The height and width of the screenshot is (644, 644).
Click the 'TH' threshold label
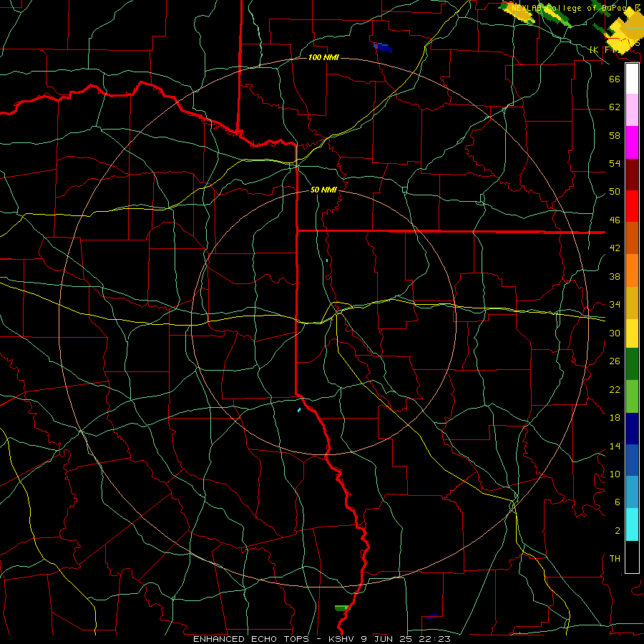615,559
